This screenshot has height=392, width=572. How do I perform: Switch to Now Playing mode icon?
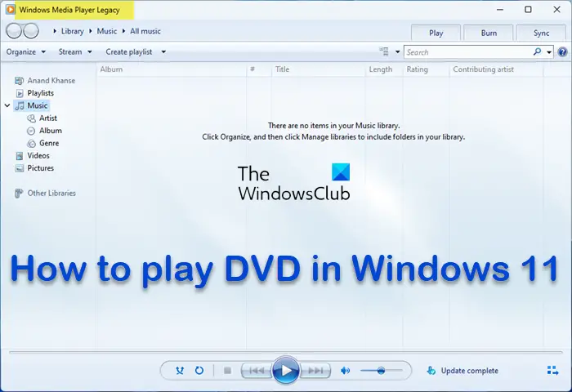[552, 371]
